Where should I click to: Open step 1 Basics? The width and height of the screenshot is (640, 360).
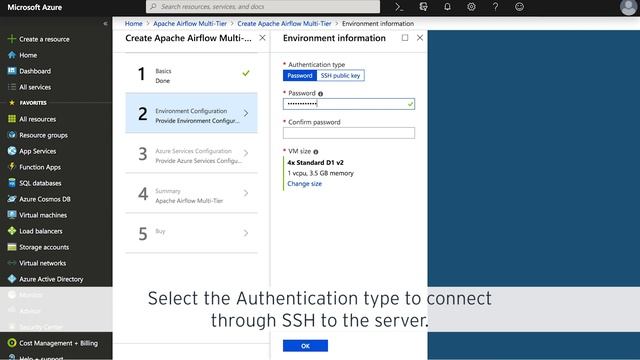pyautogui.click(x=191, y=73)
